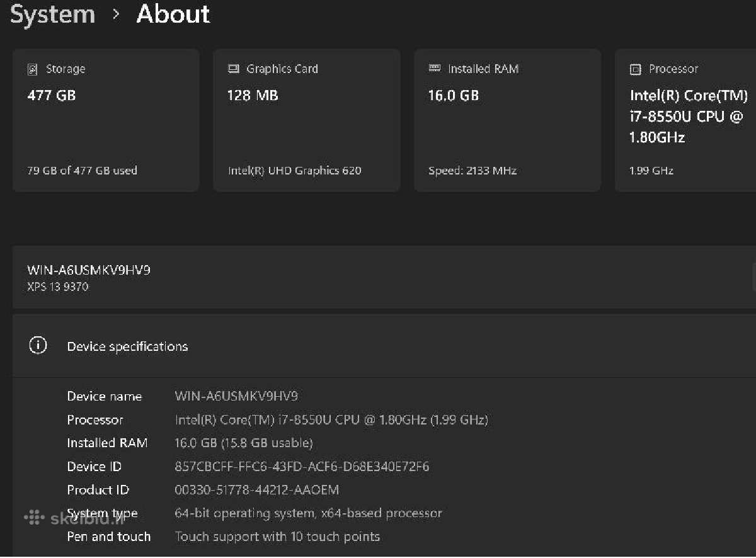Click the 'XPS 13 9370' model text
Screen dimensions: 756x558
[x=58, y=287]
